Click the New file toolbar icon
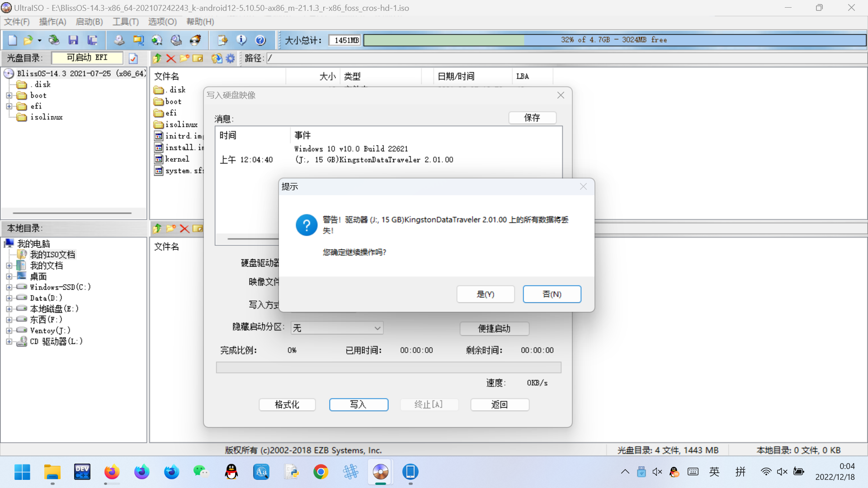This screenshot has width=868, height=488. (x=12, y=40)
